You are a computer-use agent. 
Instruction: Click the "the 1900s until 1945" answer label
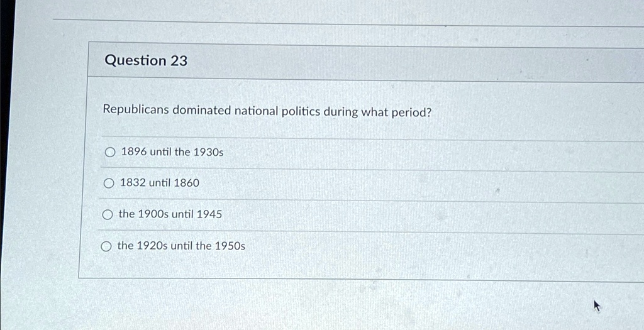point(170,214)
